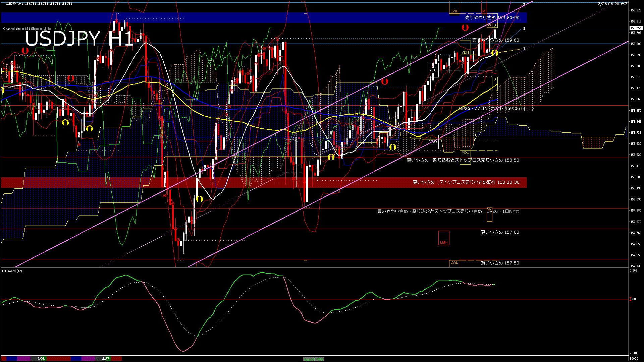Click the LWL label near the 157.44 level
Image resolution: width=644 pixels, height=362 pixels.
click(454, 263)
